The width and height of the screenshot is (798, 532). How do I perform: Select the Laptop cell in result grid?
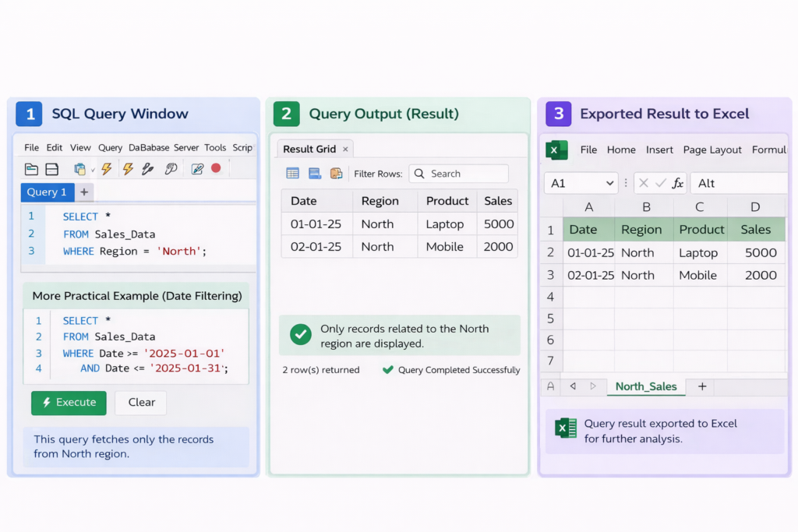click(447, 224)
